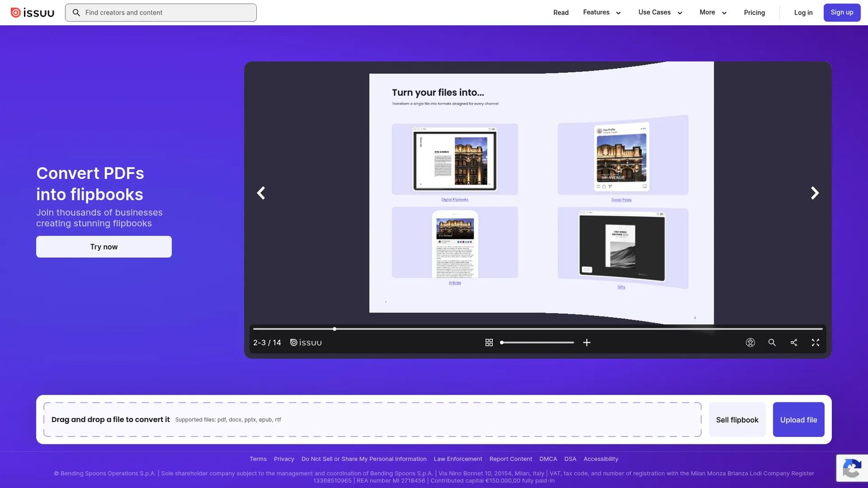Click the Try now button
This screenshot has width=868, height=488.
pyautogui.click(x=104, y=247)
